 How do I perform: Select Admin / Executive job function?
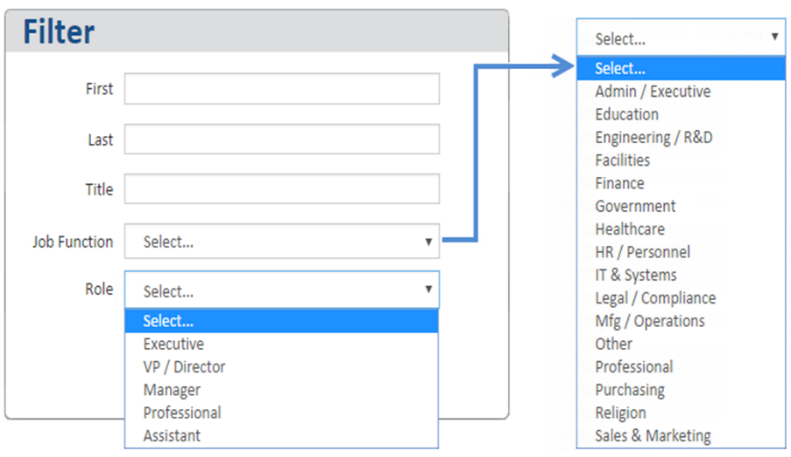(681, 91)
